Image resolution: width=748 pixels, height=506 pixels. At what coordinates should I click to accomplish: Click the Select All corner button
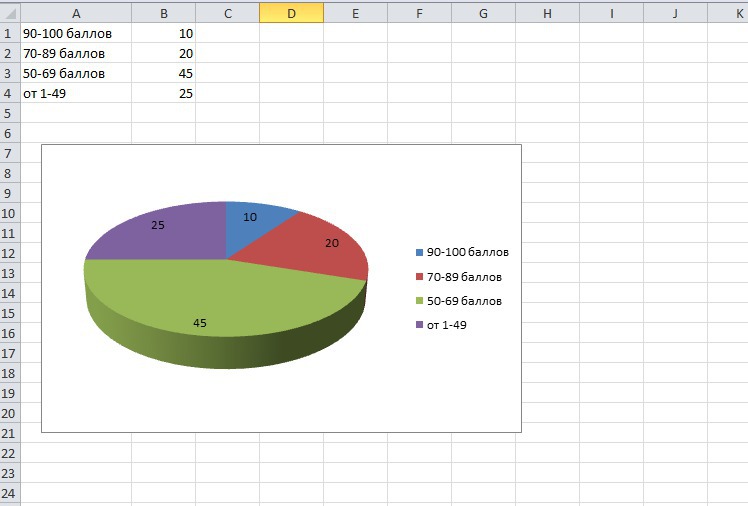(x=10, y=13)
